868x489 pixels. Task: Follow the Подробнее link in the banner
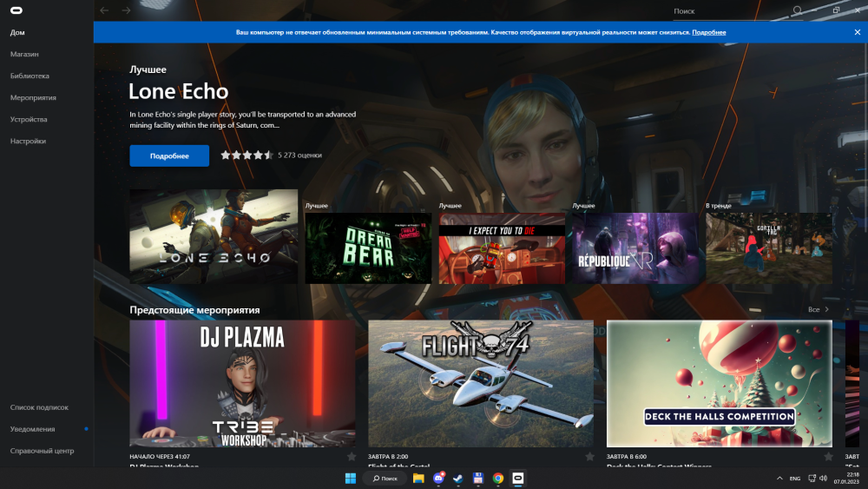(709, 32)
